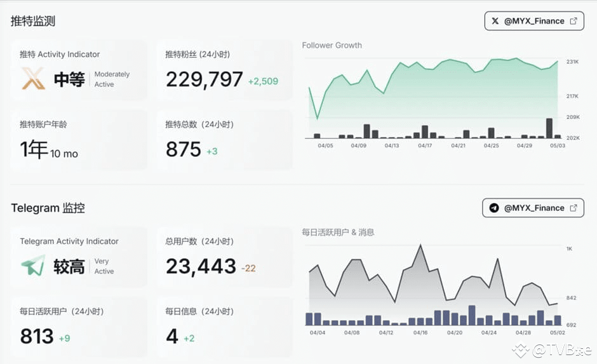Click the -22 user change value
Viewport: 597px width, 364px height.
pyautogui.click(x=248, y=269)
